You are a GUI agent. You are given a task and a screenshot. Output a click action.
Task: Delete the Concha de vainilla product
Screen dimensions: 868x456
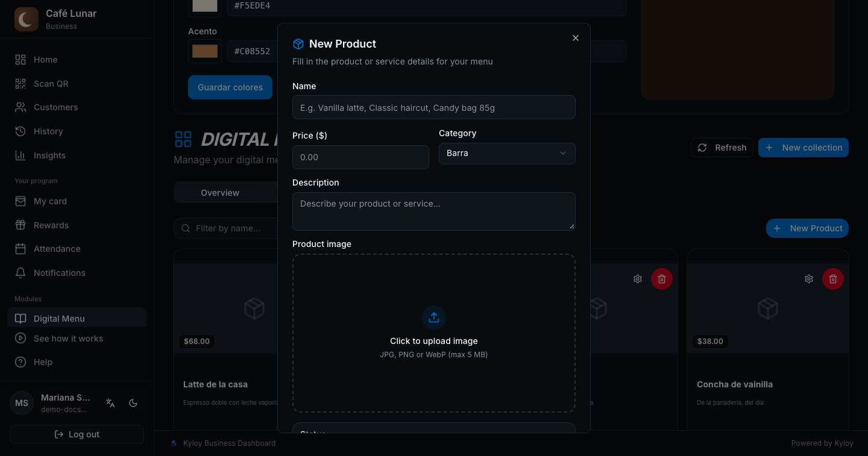coord(833,279)
